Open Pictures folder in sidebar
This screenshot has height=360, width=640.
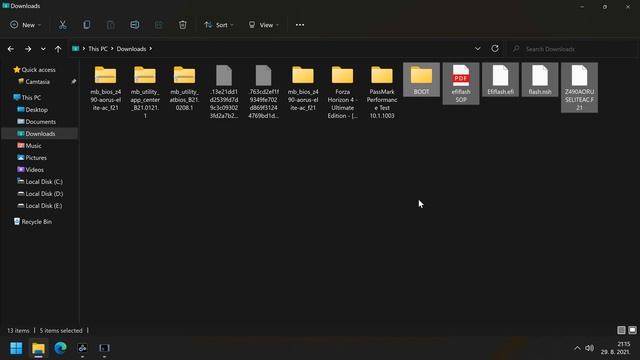click(36, 158)
